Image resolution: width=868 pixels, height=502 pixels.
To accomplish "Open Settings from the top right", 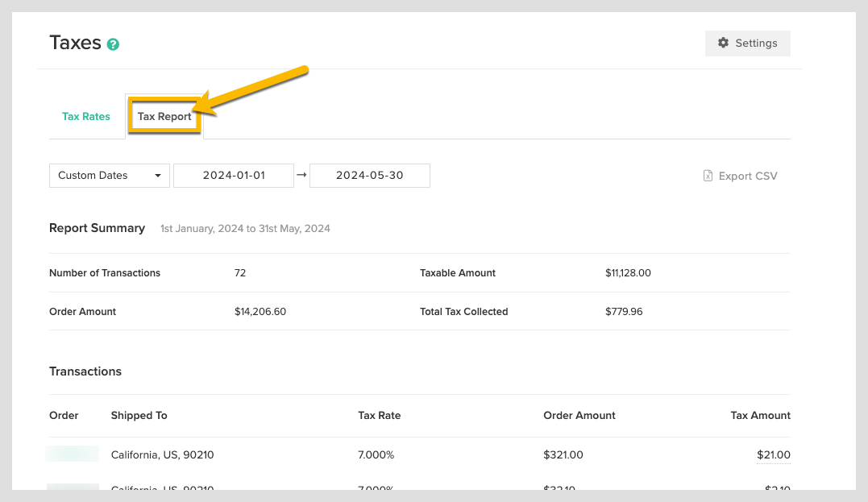I will click(x=747, y=43).
